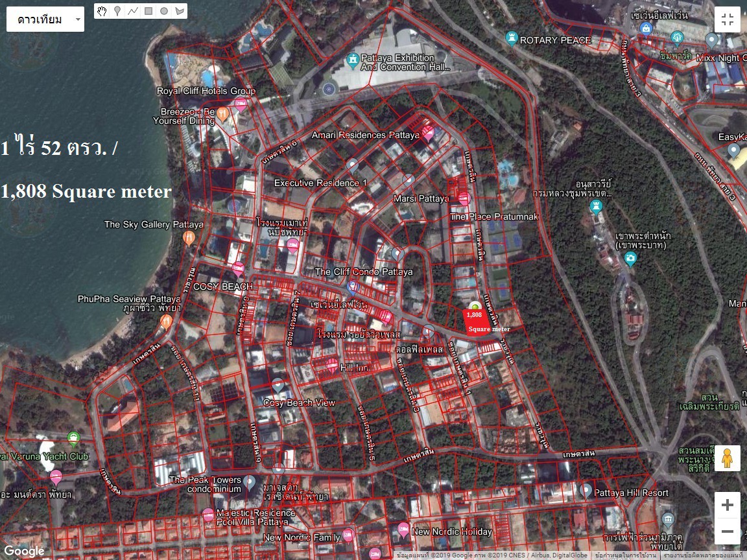Click the Executive Residence 1 location pin
This screenshot has height=560, width=747.
tap(352, 165)
